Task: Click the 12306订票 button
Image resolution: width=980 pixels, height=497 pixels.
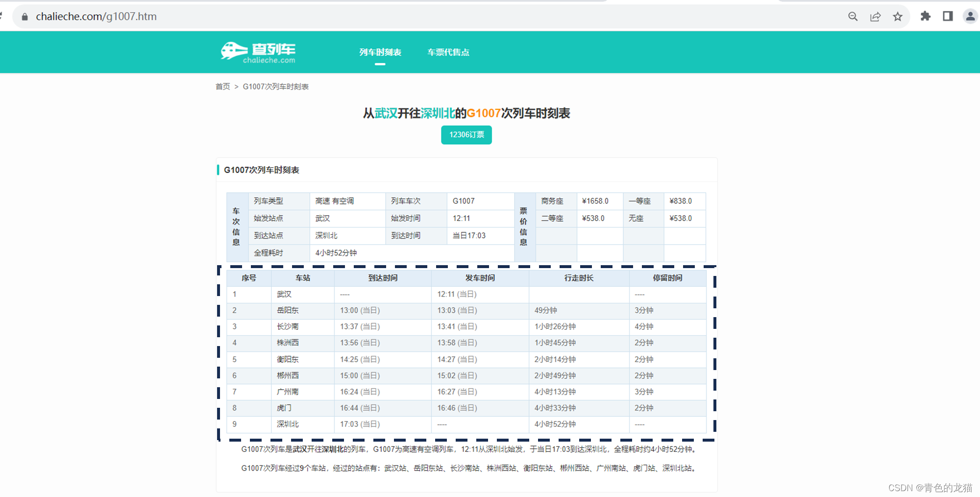Action: point(466,135)
